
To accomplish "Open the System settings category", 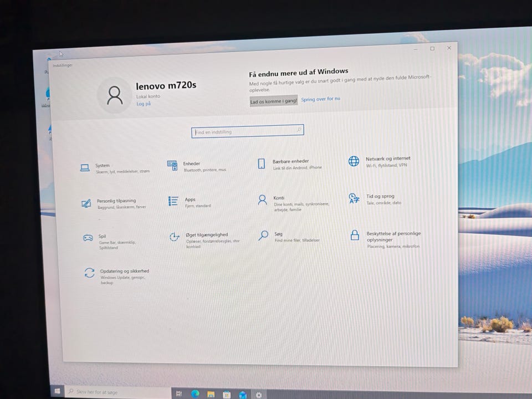I will (115, 168).
